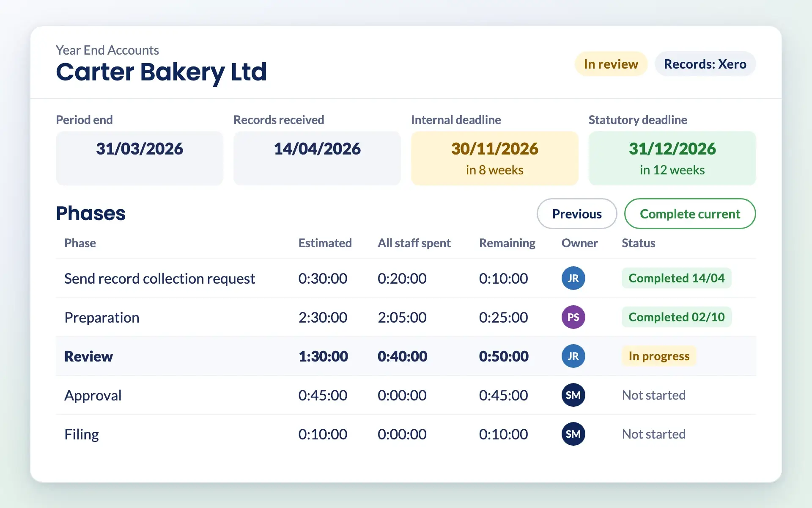Image resolution: width=812 pixels, height=508 pixels.
Task: Click Review remaining time 0:50:00
Action: coord(504,356)
